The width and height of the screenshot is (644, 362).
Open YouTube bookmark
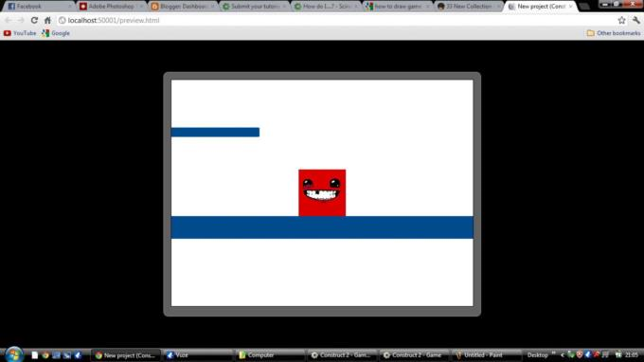(x=20, y=33)
